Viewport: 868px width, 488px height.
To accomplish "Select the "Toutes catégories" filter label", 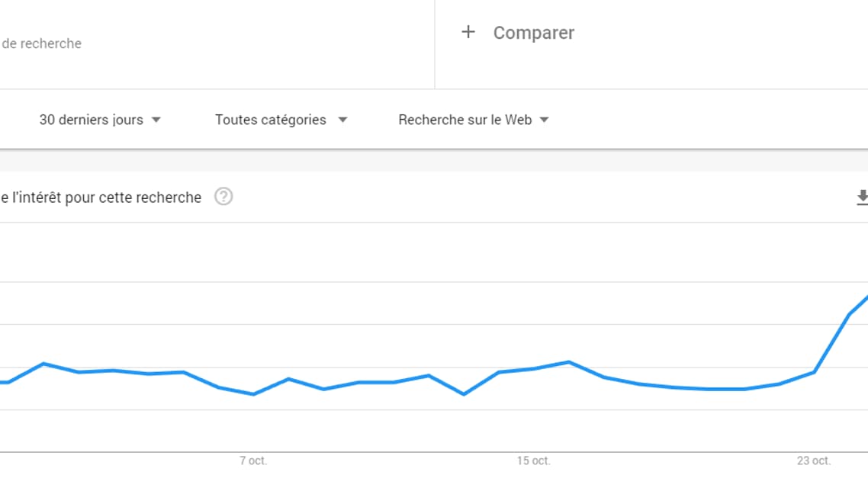I will [270, 120].
